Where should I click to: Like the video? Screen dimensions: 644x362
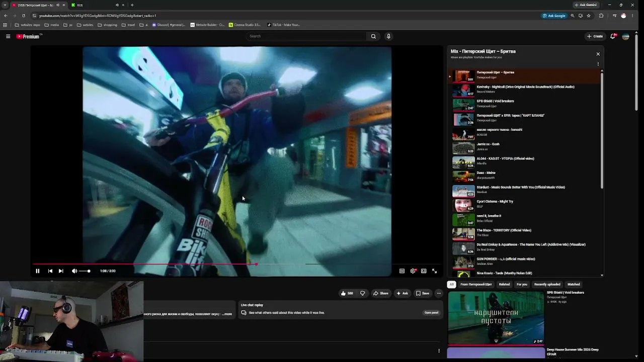[347, 293]
